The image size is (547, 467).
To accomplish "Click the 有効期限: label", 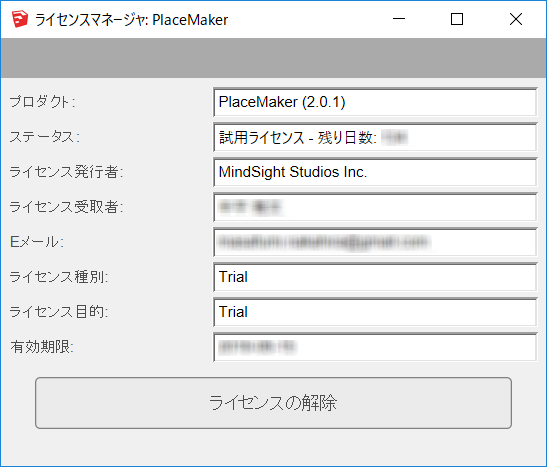I will tap(42, 347).
